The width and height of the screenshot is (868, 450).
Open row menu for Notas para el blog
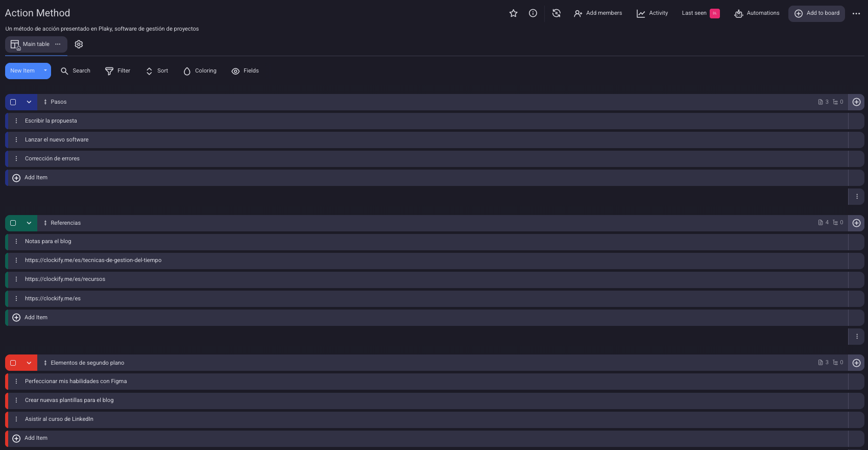(x=16, y=242)
